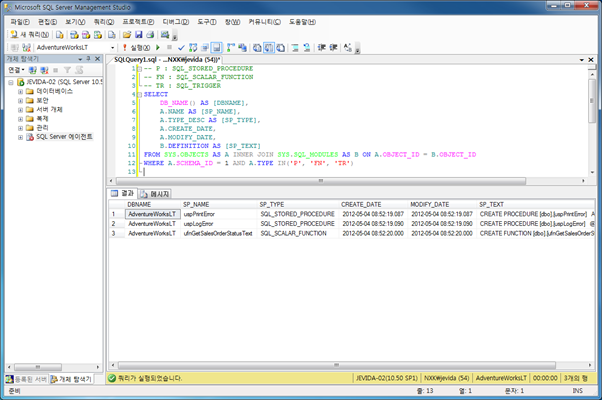Parse the query with the blue checkmark
Screen dimensions: 602x400
181,48
